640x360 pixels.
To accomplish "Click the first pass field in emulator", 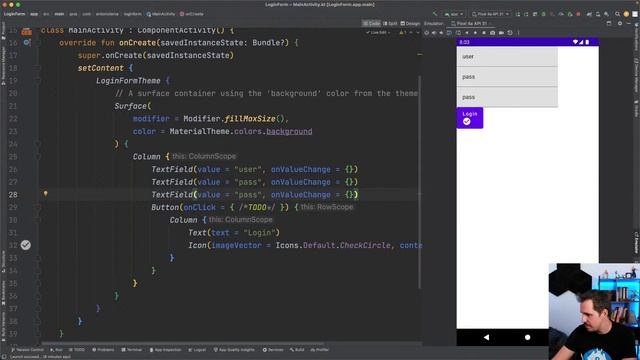I will point(507,77).
